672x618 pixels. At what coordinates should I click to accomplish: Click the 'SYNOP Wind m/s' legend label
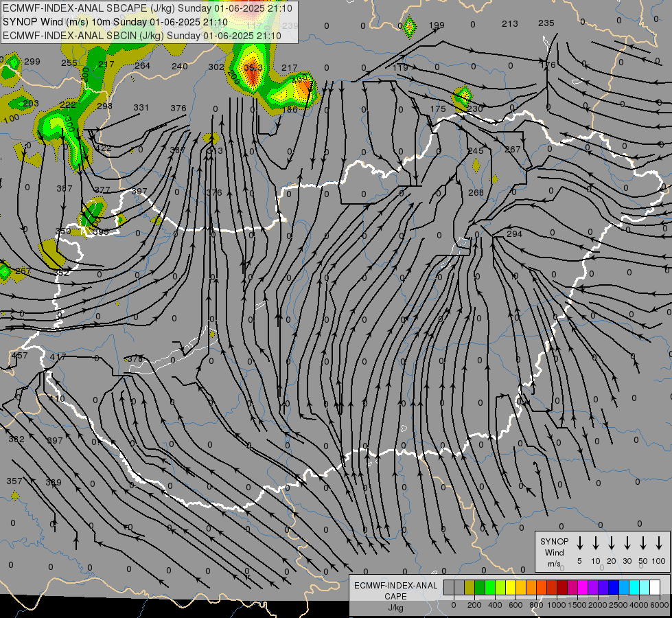554,552
